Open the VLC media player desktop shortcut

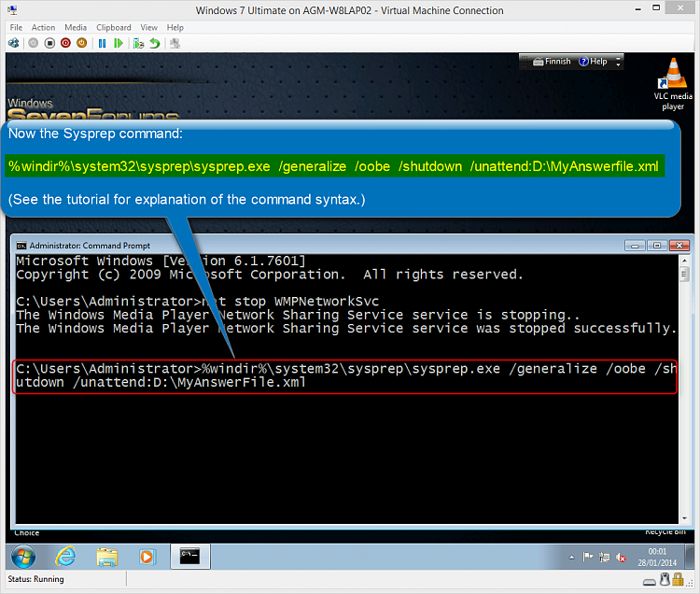click(673, 85)
